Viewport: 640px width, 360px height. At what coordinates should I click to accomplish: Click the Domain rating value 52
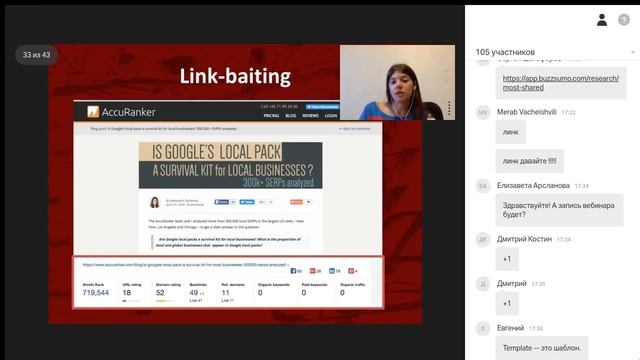coord(160,293)
